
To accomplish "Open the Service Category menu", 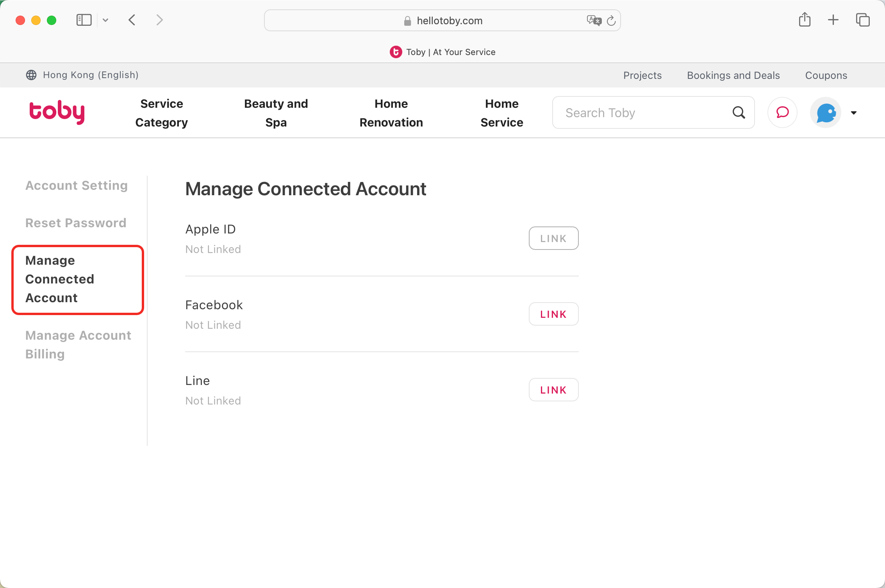I will coord(162,113).
